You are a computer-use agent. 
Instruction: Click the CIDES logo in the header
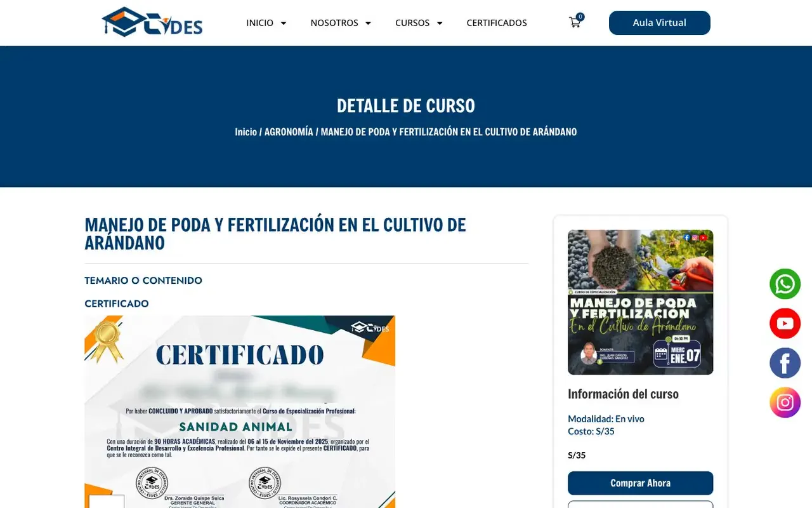pyautogui.click(x=152, y=22)
